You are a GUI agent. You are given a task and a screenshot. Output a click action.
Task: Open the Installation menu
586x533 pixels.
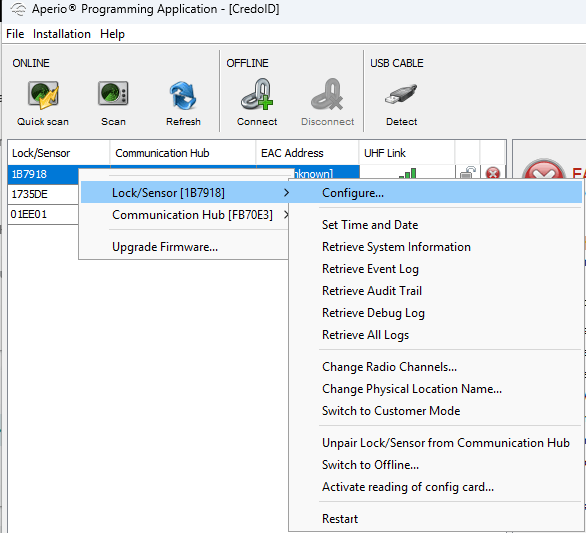point(62,34)
